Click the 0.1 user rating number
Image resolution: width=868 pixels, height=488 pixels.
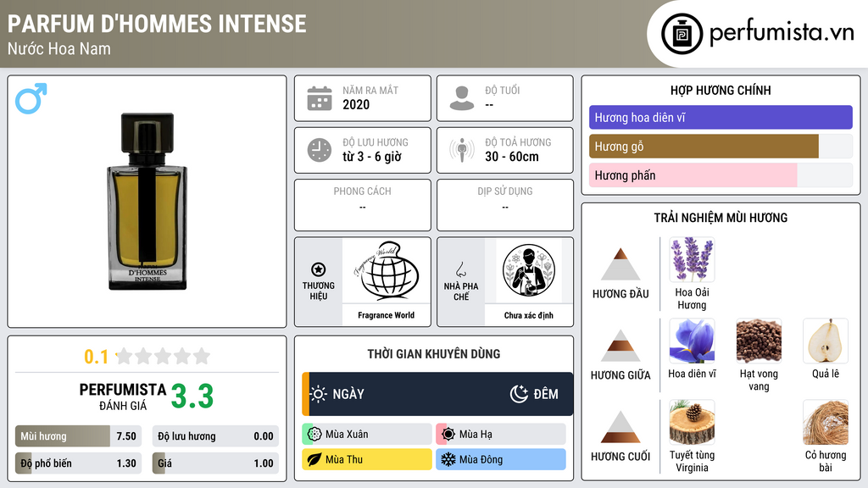(96, 357)
